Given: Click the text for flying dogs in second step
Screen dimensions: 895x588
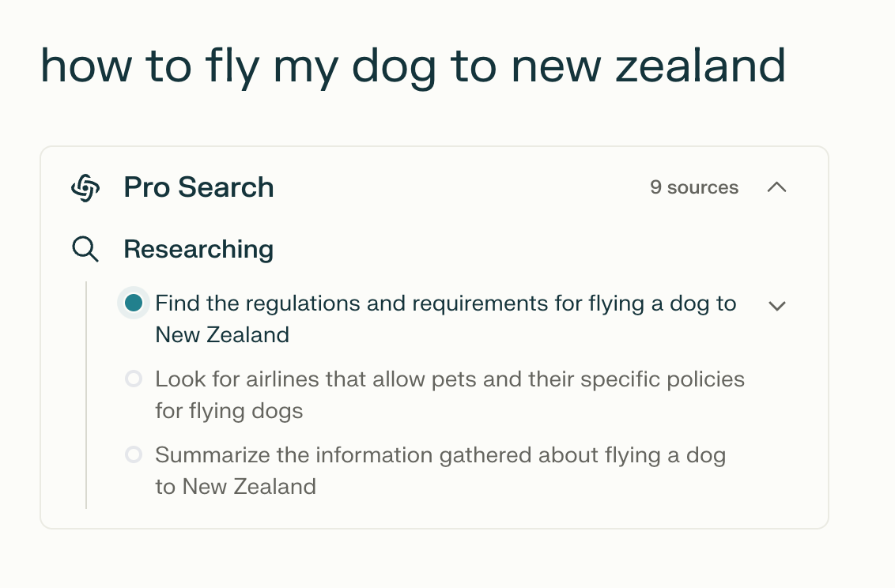Looking at the screenshot, I should [x=228, y=411].
